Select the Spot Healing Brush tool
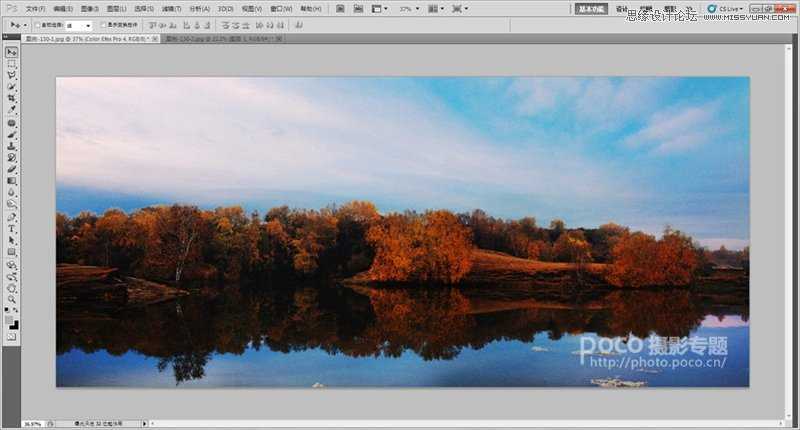The height and width of the screenshot is (430, 800). pos(11,123)
